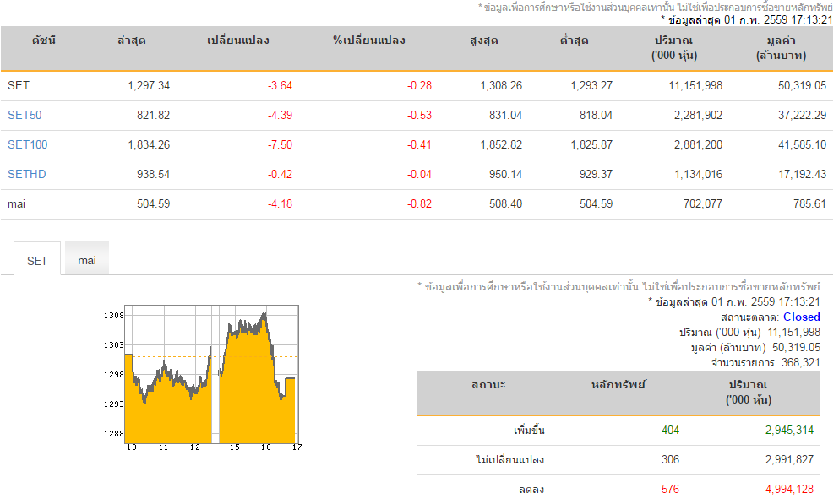Screen dimensions: 839x504
Task: Click mai change value -4.18
Action: tap(280, 203)
